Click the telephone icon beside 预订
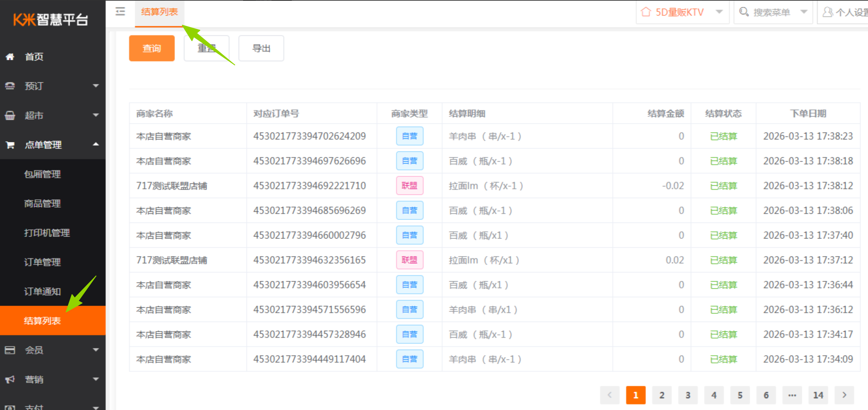868x410 pixels. coord(10,86)
